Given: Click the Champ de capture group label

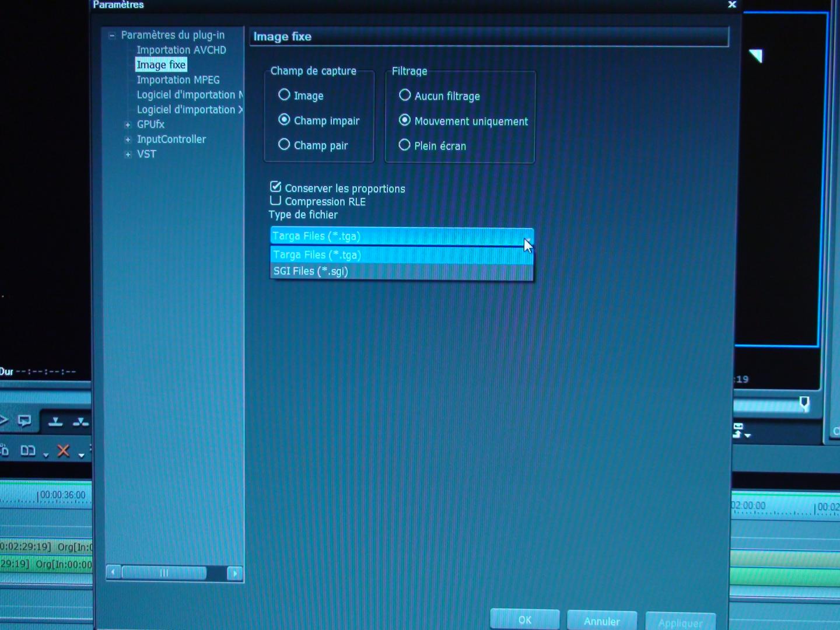Looking at the screenshot, I should [313, 71].
